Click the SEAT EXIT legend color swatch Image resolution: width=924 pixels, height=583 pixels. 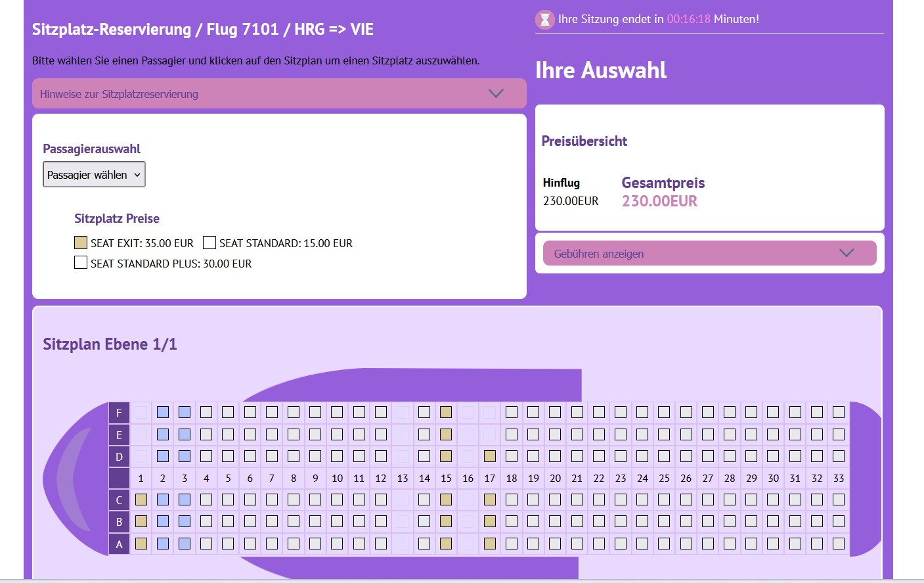tap(81, 243)
